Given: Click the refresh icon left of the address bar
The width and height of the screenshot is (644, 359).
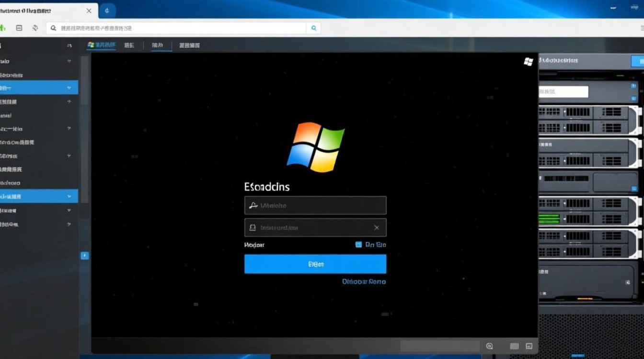Looking at the screenshot, I should (x=35, y=28).
